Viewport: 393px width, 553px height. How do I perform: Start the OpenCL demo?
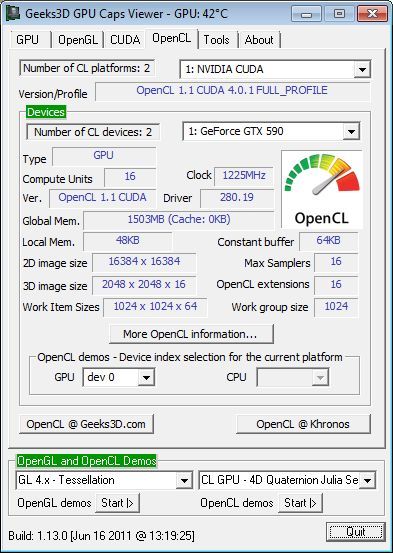tap(300, 503)
